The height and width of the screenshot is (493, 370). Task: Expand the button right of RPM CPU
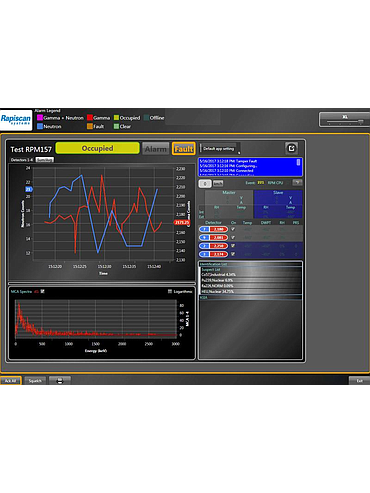297,182
